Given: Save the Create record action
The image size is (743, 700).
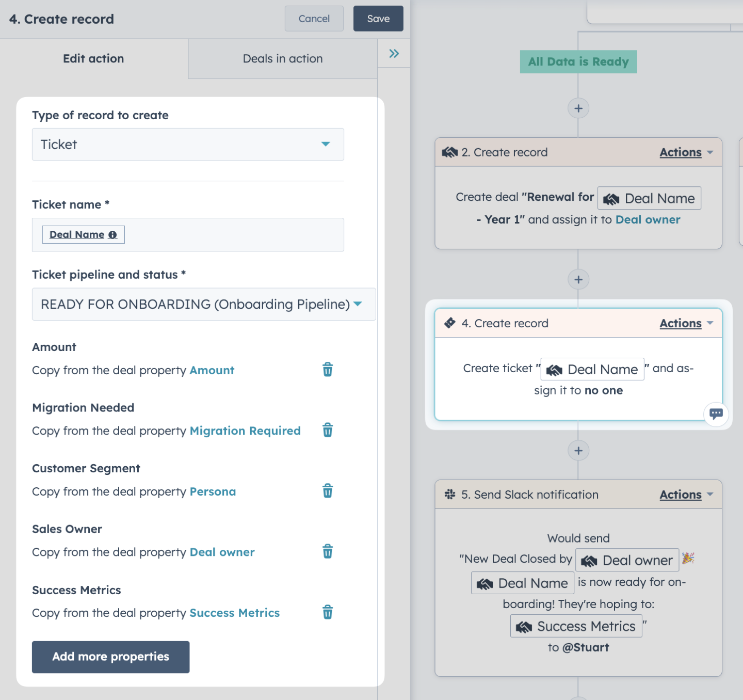Looking at the screenshot, I should point(378,19).
